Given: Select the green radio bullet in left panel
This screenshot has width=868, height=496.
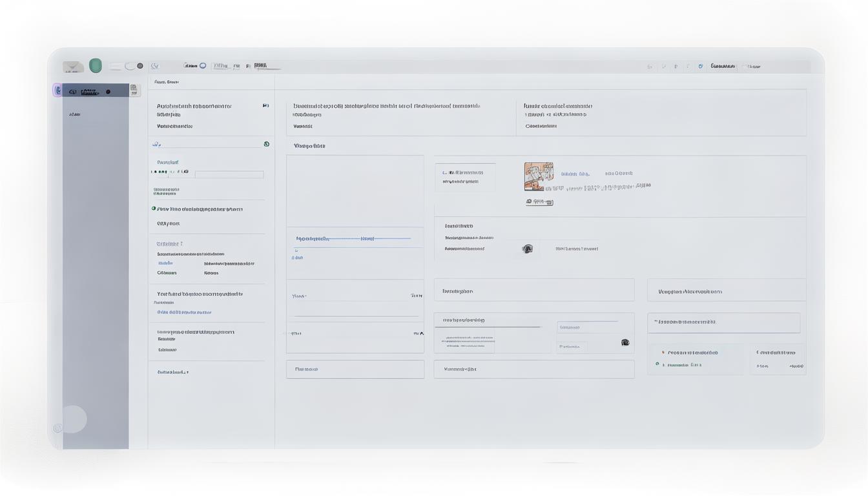Looking at the screenshot, I should (x=154, y=209).
